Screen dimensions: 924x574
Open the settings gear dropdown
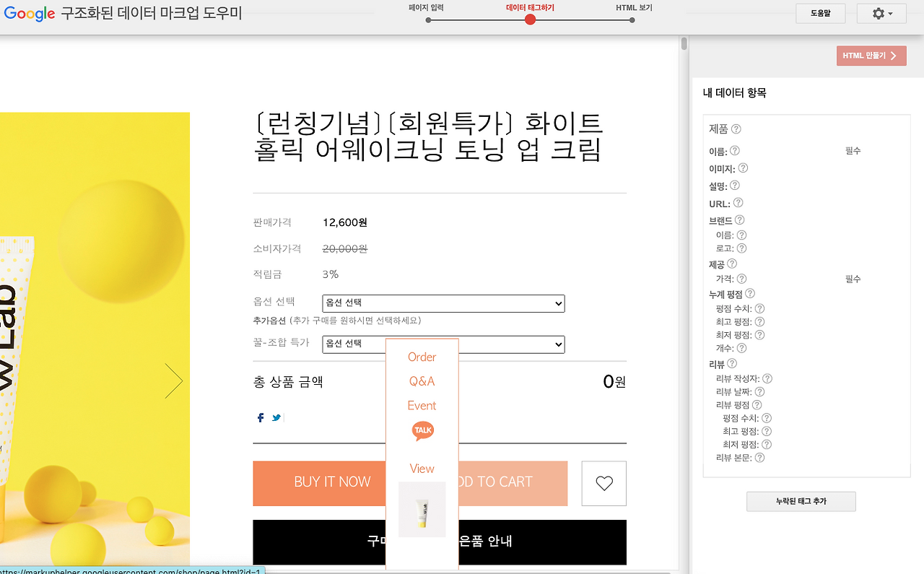click(x=881, y=14)
